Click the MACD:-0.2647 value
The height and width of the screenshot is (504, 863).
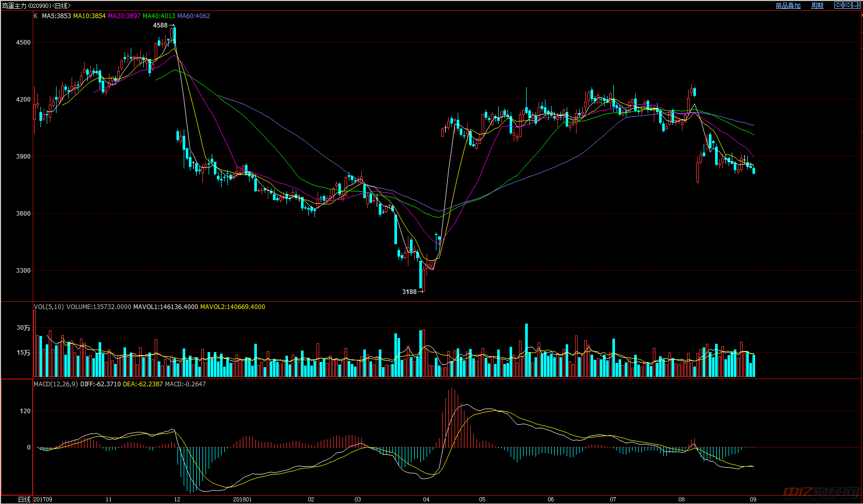pyautogui.click(x=185, y=384)
